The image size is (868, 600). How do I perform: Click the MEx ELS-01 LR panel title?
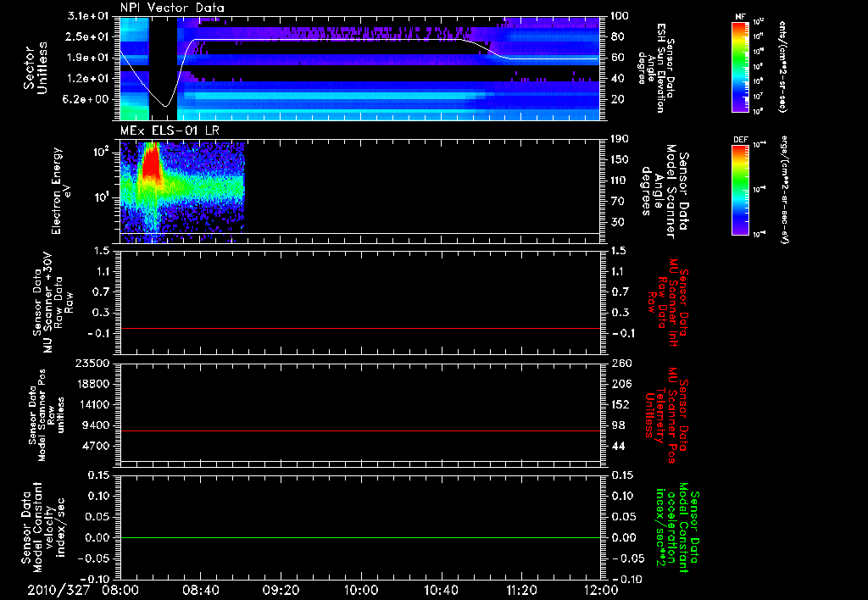[170, 131]
